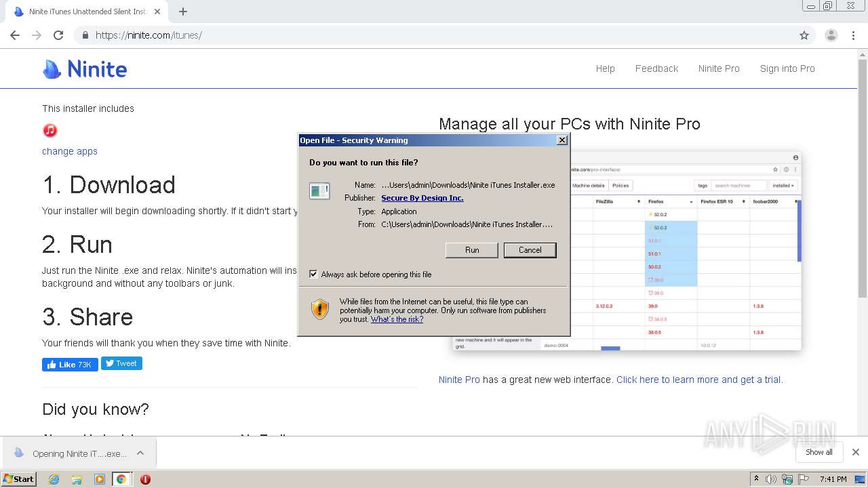This screenshot has width=868, height=488.
Task: Click Sign into Pro
Action: [787, 68]
